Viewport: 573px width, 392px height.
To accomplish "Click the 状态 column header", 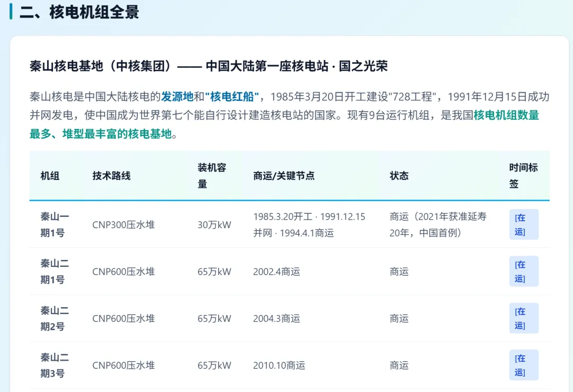I will (x=399, y=176).
